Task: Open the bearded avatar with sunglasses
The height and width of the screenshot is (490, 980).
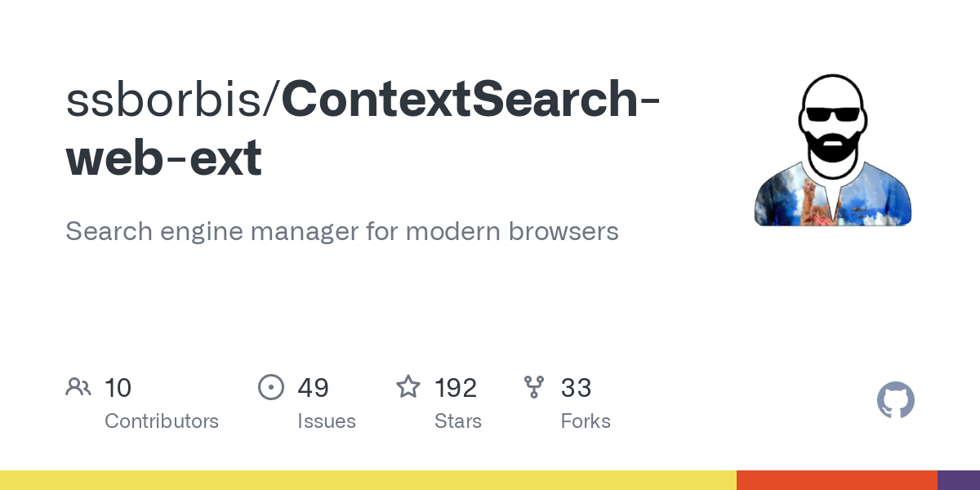Action: [832, 151]
